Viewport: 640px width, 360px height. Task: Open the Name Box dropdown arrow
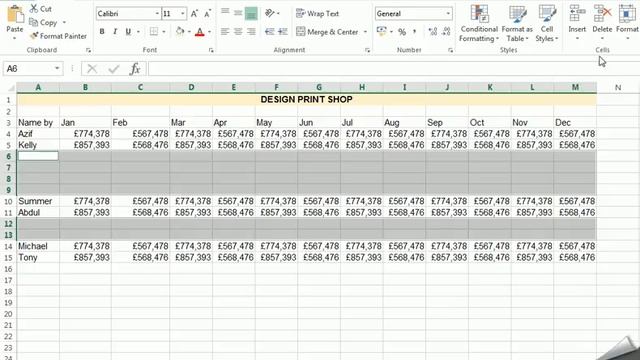pos(57,68)
